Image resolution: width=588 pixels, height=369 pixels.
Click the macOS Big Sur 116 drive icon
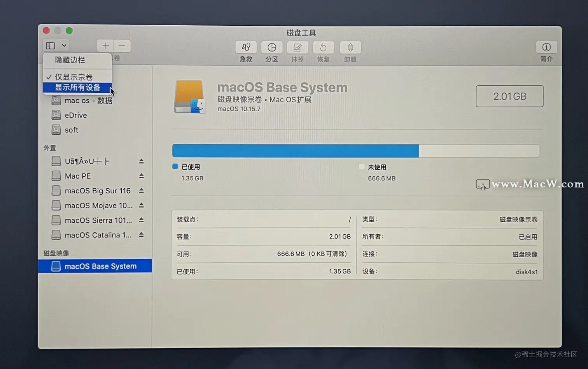[56, 191]
